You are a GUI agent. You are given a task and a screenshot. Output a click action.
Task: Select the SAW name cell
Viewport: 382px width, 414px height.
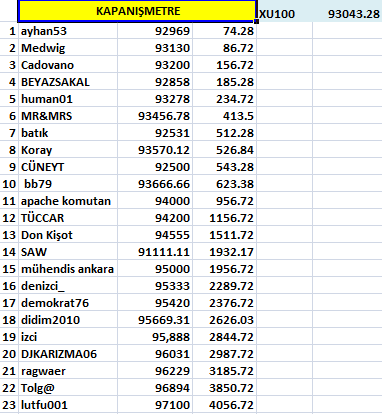point(68,252)
